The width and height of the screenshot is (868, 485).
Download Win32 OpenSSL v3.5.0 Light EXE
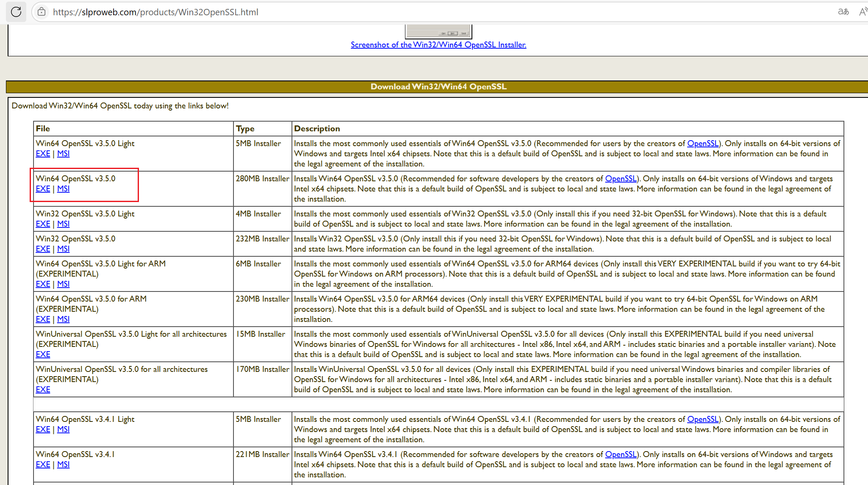point(43,224)
